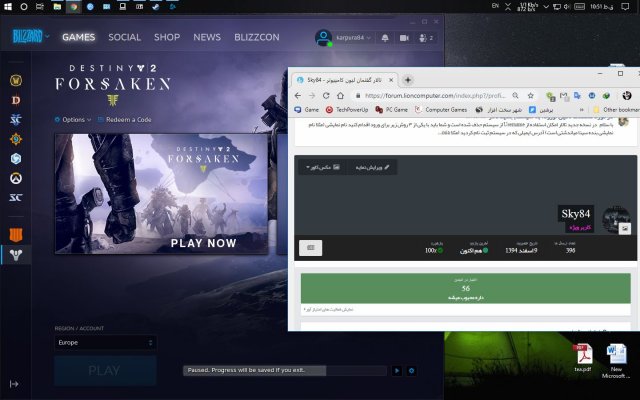Resume the paused download with play button
640x400 pixels.
coord(397,371)
